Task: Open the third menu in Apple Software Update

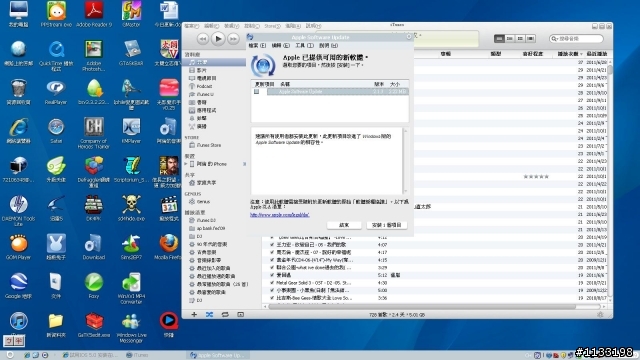Action: pyautogui.click(x=304, y=46)
